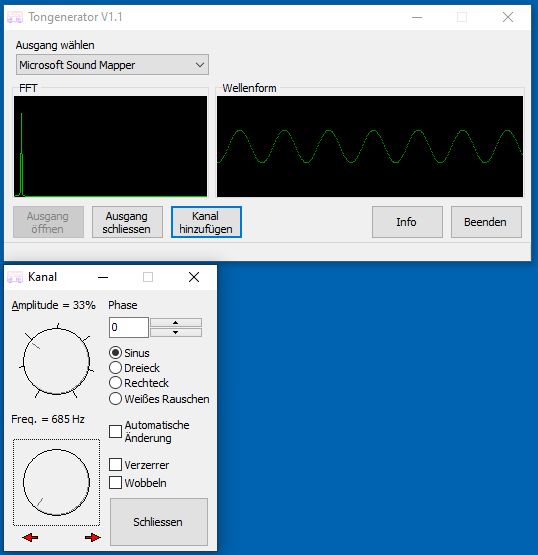The height and width of the screenshot is (555, 538).
Task: Increase Phase with the up spinner arrow
Action: pos(176,322)
